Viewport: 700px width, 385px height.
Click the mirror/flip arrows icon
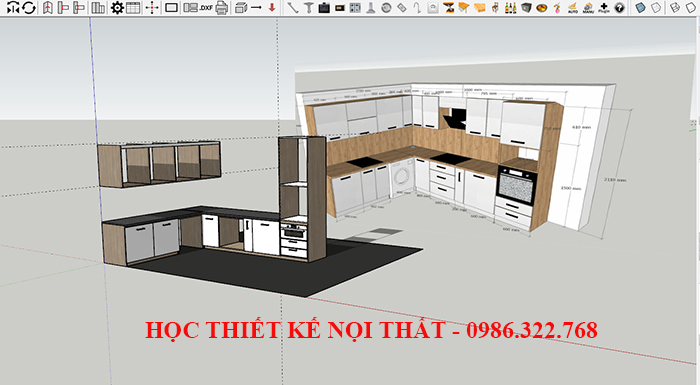(x=13, y=7)
